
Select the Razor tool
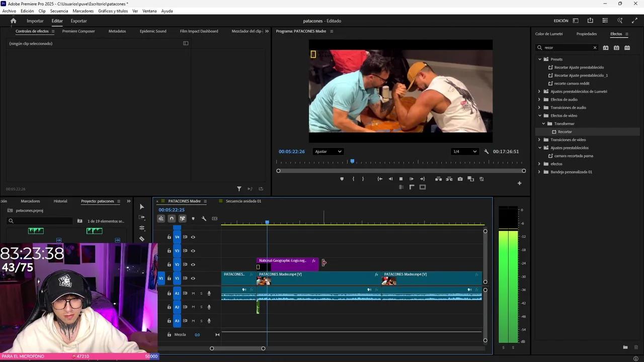[x=142, y=239]
